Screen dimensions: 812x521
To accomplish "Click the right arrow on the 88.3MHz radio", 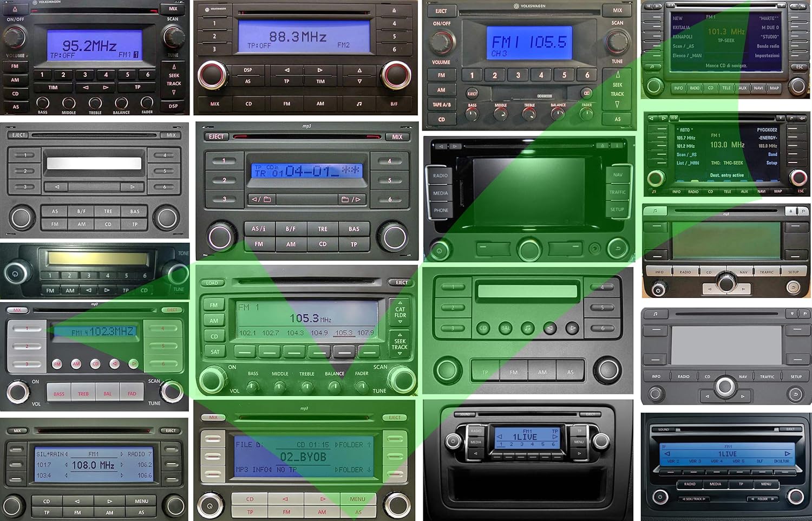I will (x=320, y=70).
